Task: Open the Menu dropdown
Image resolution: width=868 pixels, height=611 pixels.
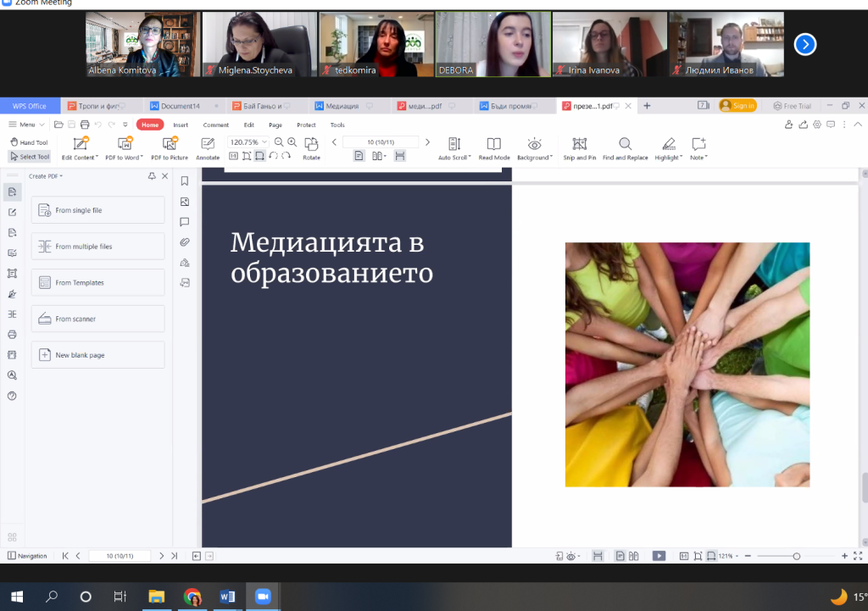Action: 26,125
